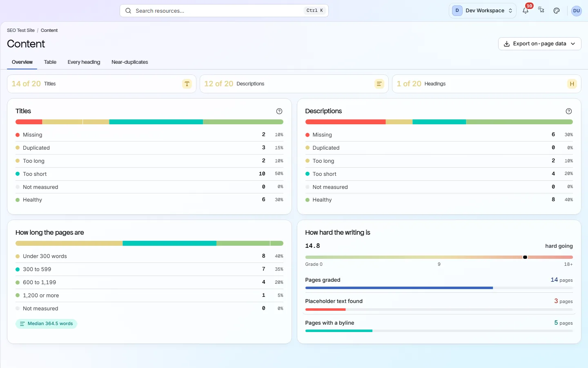
Task: Switch to the Overview tab
Action: tap(22, 62)
